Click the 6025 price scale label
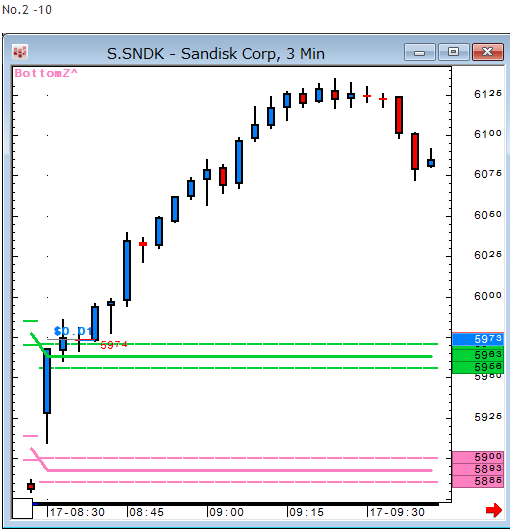Screen dimensions: 513x532 pos(488,255)
